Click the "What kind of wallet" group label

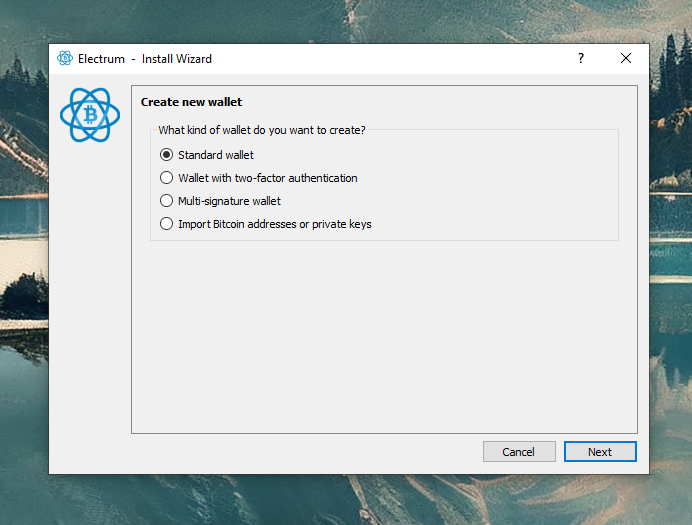261,130
